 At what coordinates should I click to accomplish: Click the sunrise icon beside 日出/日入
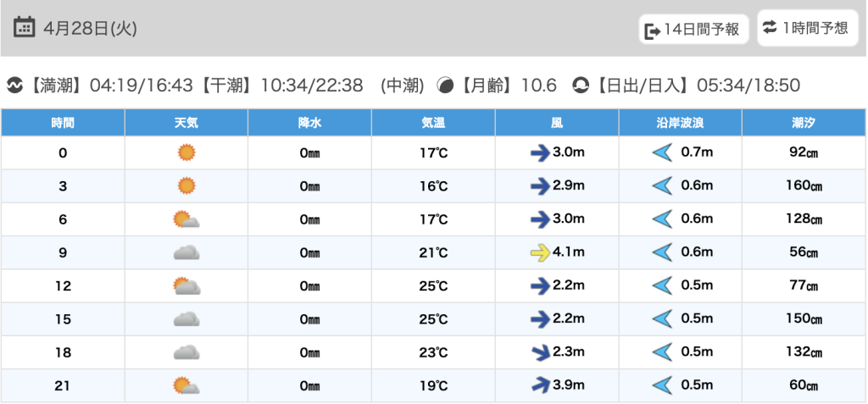[x=581, y=86]
